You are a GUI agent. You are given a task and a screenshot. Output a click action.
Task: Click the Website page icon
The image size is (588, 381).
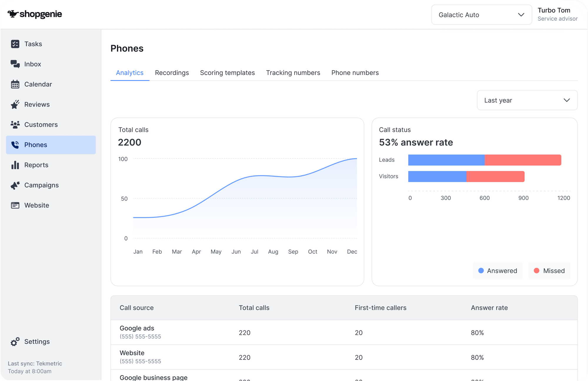[15, 205]
